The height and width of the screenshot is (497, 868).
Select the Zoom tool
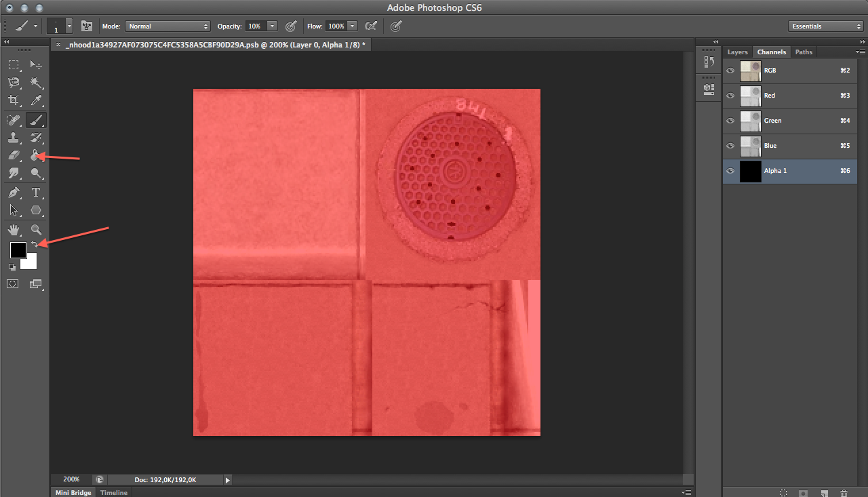click(36, 230)
